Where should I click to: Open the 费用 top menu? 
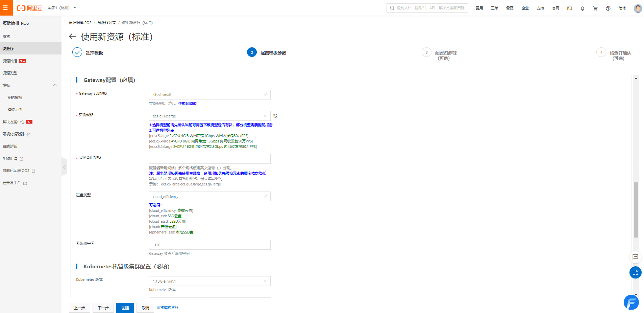(479, 8)
